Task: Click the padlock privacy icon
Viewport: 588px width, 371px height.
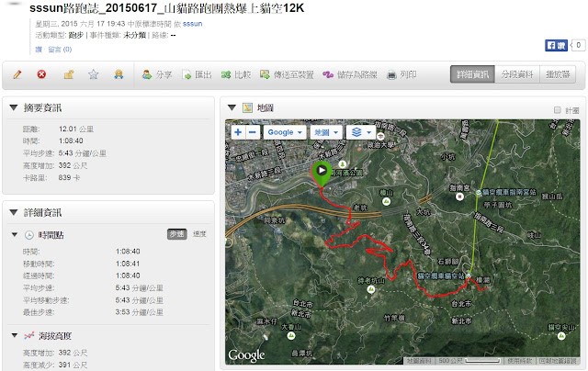Action: [68, 74]
